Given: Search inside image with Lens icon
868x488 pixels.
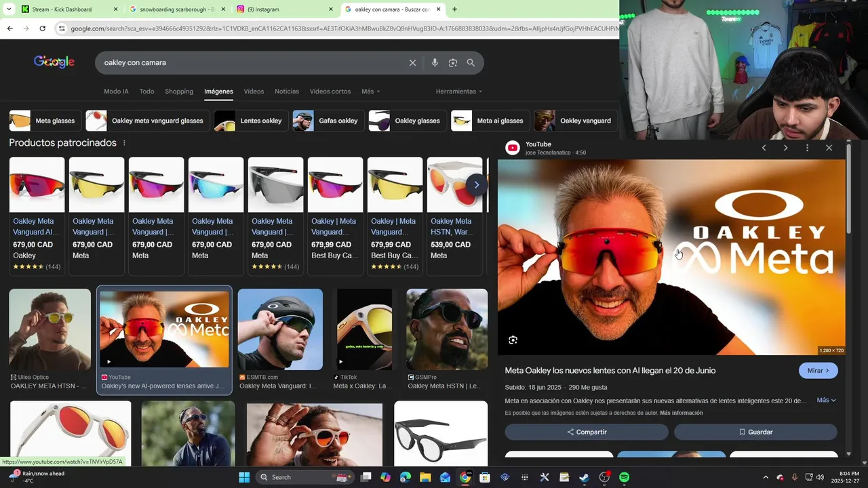Looking at the screenshot, I should (513, 340).
